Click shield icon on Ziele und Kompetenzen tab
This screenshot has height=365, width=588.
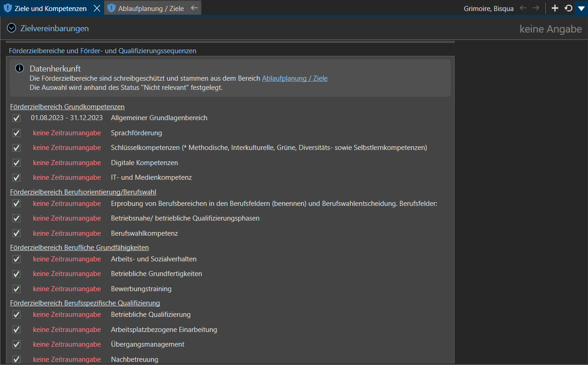(x=8, y=8)
